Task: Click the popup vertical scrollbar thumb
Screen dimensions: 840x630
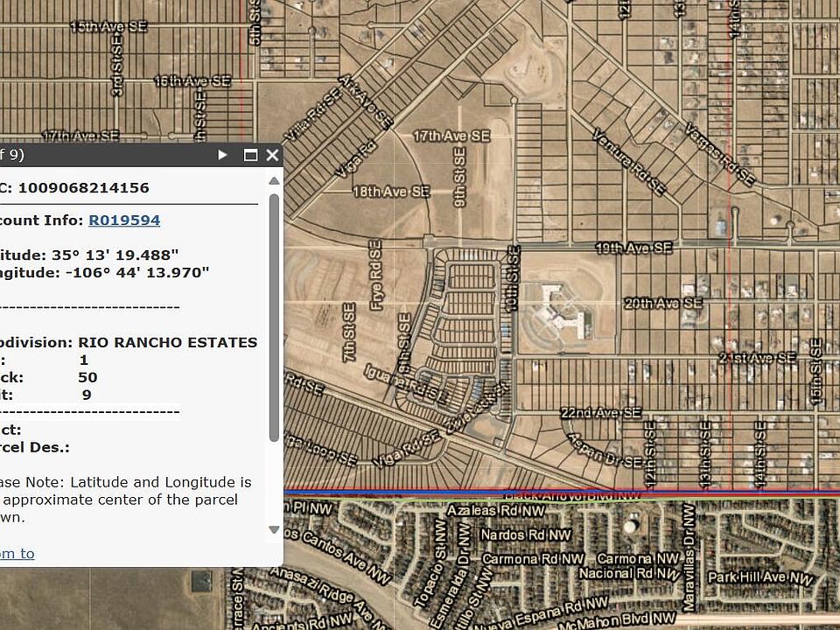Action: (274, 317)
